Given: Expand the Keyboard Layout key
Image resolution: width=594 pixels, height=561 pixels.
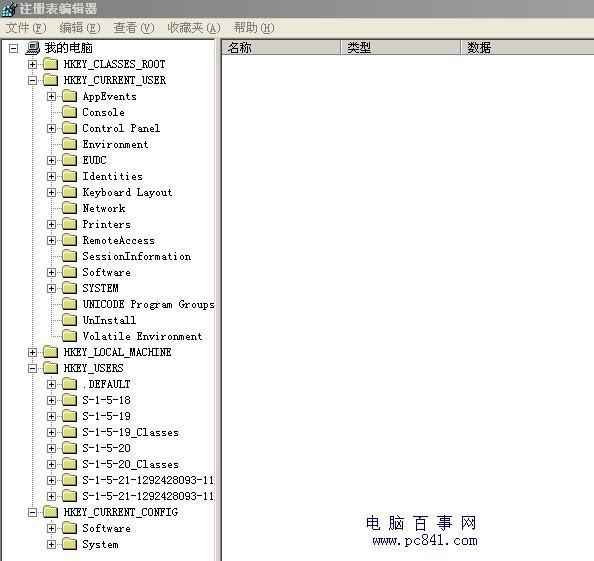Looking at the screenshot, I should [52, 192].
